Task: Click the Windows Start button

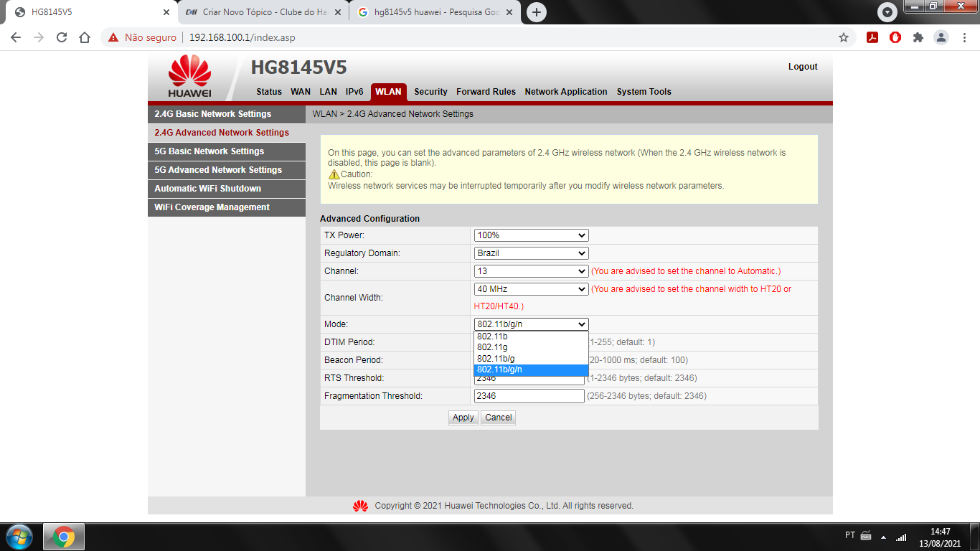Action: pos(19,537)
